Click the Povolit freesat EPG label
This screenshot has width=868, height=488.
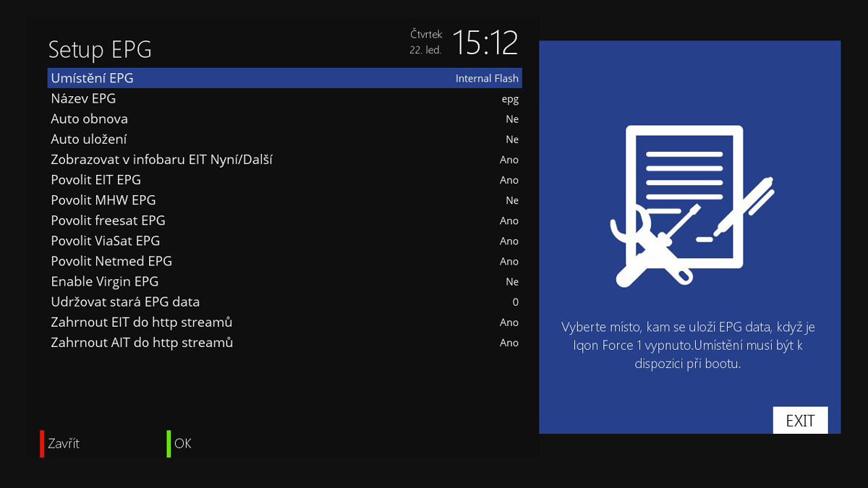108,221
